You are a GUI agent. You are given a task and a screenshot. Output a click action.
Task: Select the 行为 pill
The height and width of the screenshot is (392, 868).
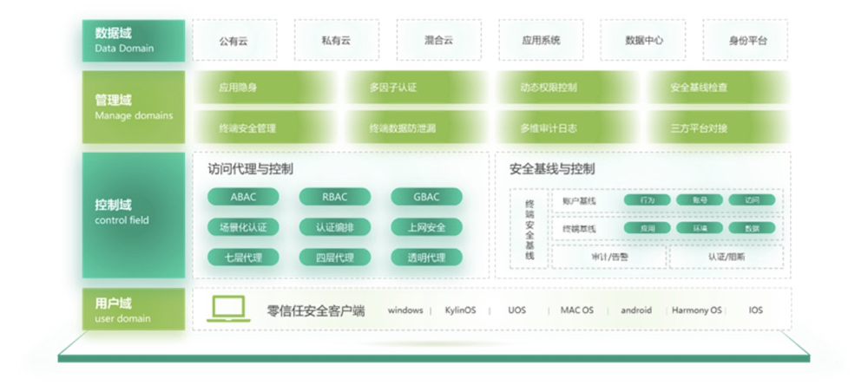(x=648, y=200)
